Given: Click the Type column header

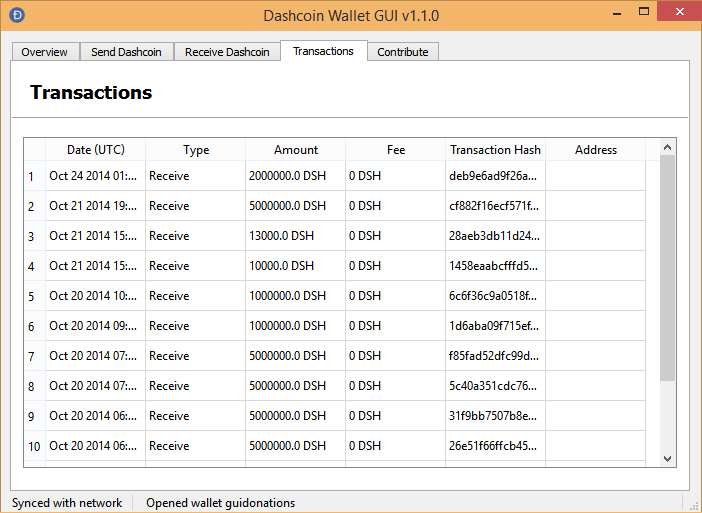Looking at the screenshot, I should point(196,150).
